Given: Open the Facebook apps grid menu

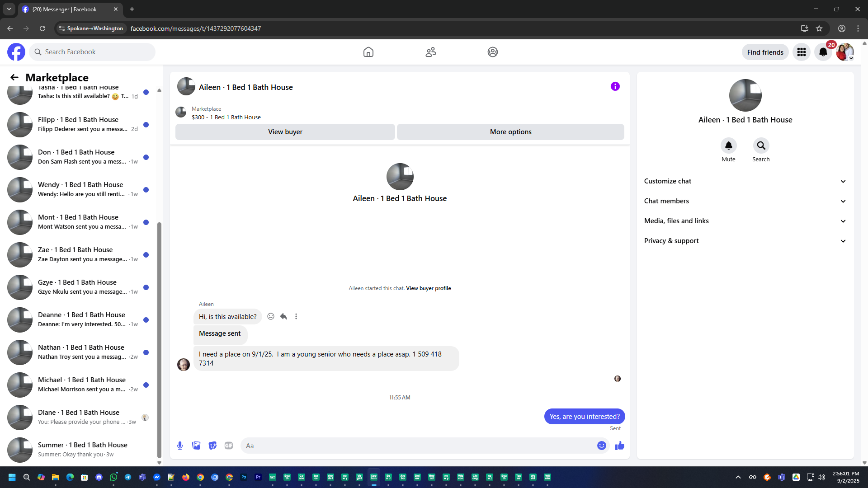Looking at the screenshot, I should pyautogui.click(x=801, y=52).
